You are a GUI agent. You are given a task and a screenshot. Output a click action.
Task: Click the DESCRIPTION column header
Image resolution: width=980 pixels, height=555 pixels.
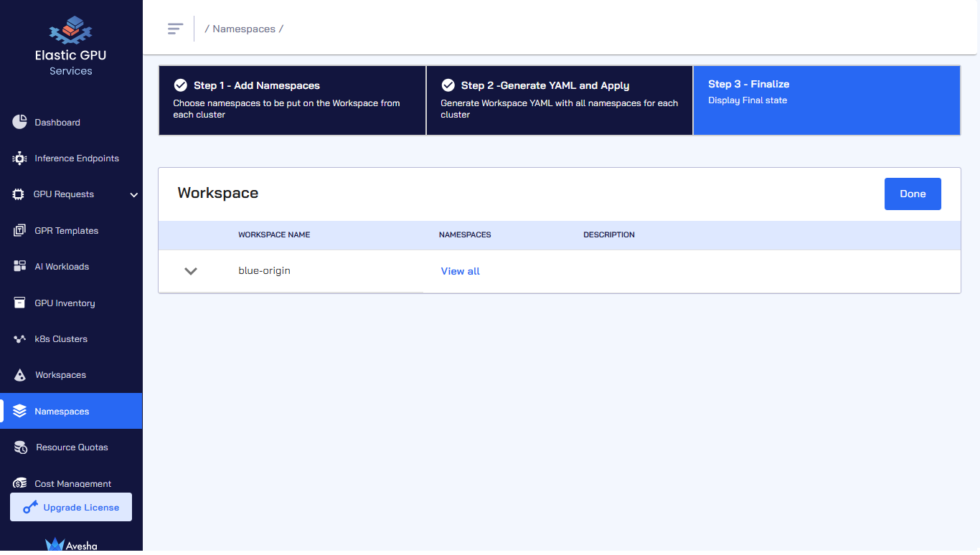pos(609,235)
